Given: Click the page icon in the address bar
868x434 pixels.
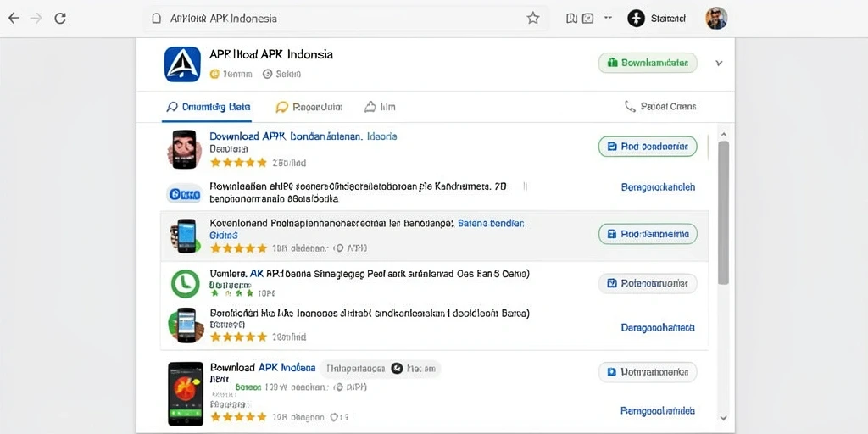Looking at the screenshot, I should pyautogui.click(x=157, y=19).
